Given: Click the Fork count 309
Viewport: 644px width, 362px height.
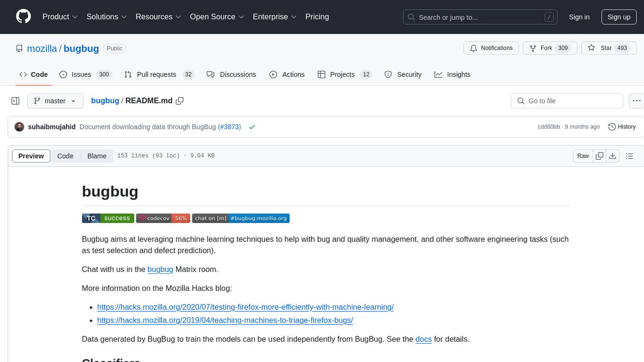Looking at the screenshot, I should pos(563,48).
